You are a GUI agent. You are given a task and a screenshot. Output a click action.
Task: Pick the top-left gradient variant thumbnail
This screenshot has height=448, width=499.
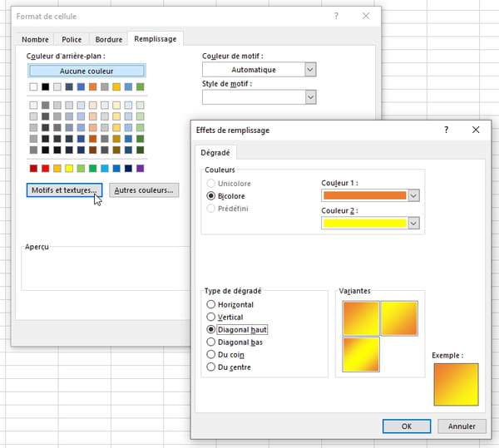tap(361, 318)
